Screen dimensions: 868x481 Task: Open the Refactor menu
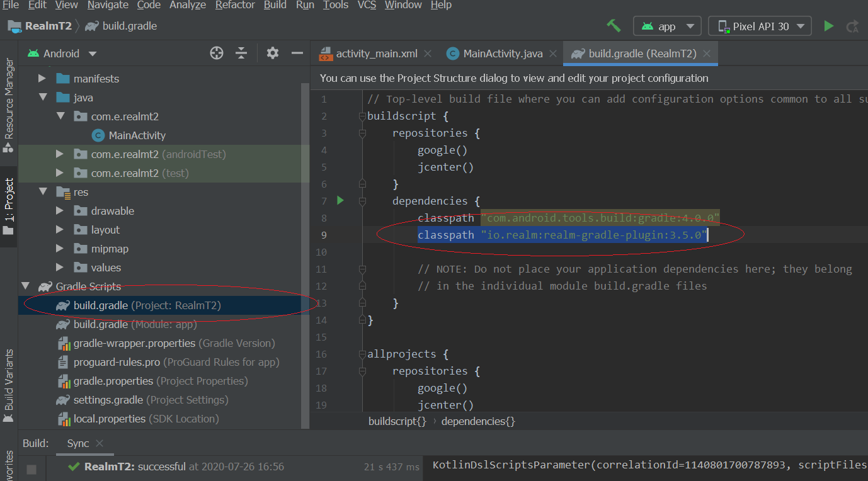point(236,5)
